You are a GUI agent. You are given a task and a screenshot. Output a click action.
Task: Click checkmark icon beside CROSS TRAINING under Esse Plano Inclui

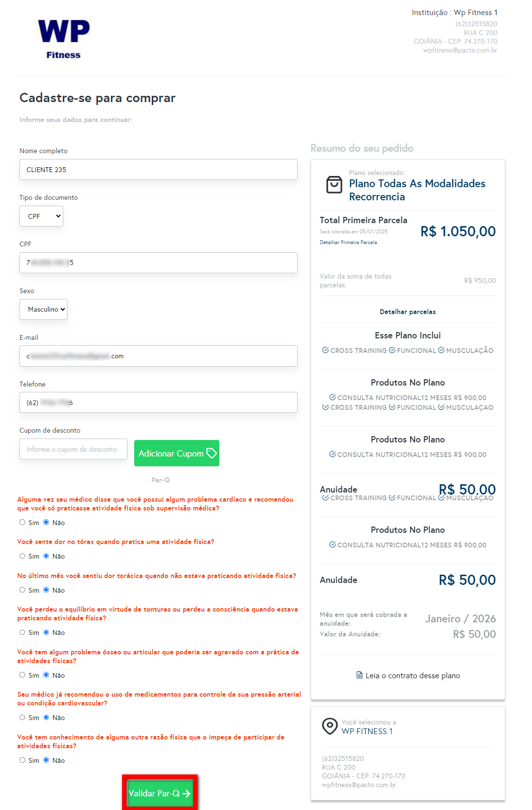coord(325,350)
